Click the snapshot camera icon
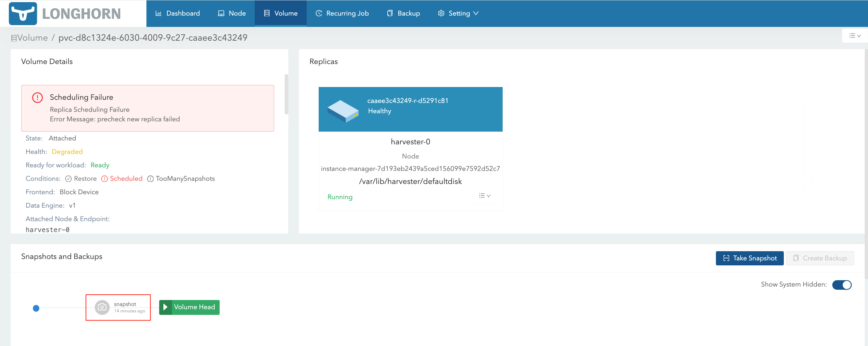 tap(102, 307)
